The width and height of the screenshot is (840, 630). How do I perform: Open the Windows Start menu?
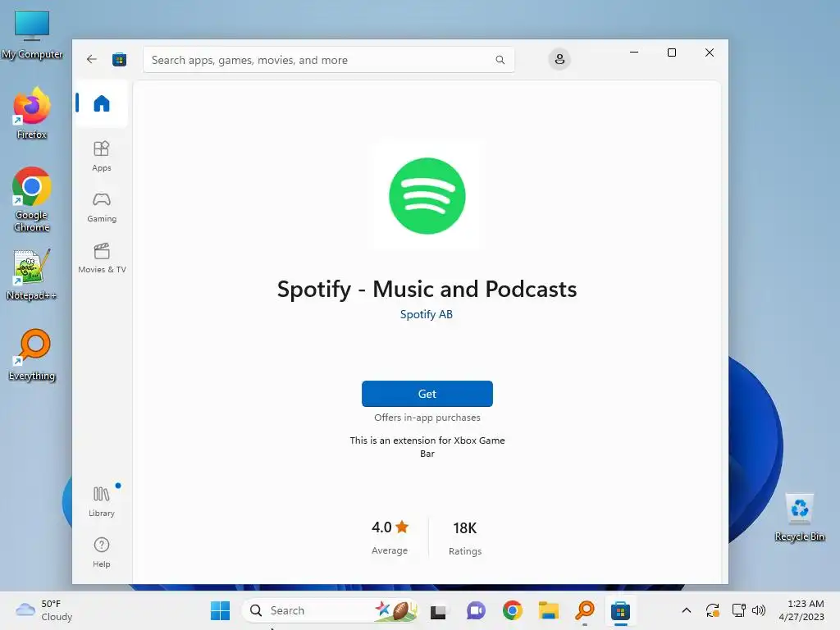(220, 610)
